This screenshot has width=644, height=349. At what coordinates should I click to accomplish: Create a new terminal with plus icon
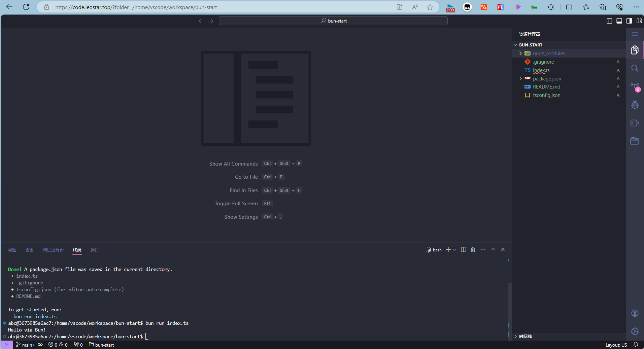pyautogui.click(x=448, y=249)
